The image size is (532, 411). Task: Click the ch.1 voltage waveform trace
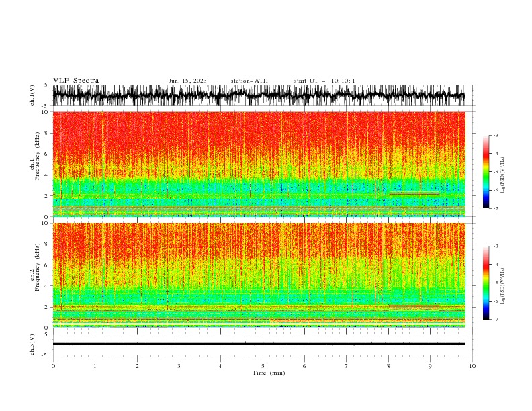[259, 95]
